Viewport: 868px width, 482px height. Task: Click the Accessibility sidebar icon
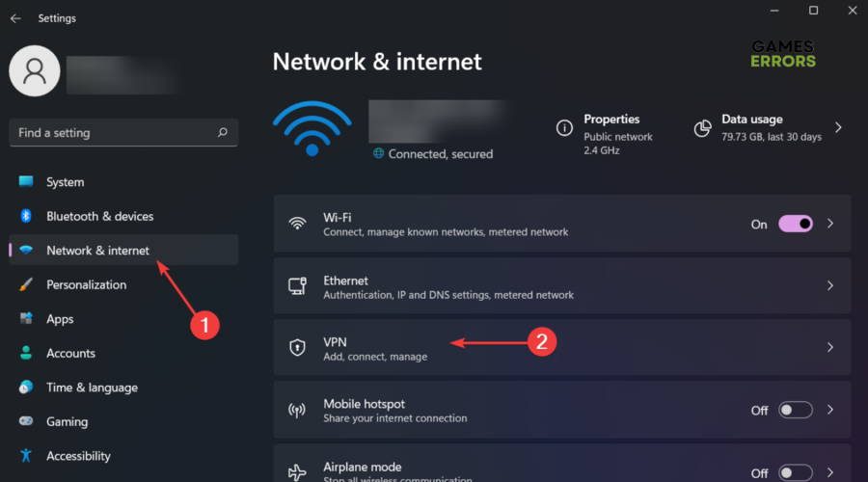tap(26, 456)
